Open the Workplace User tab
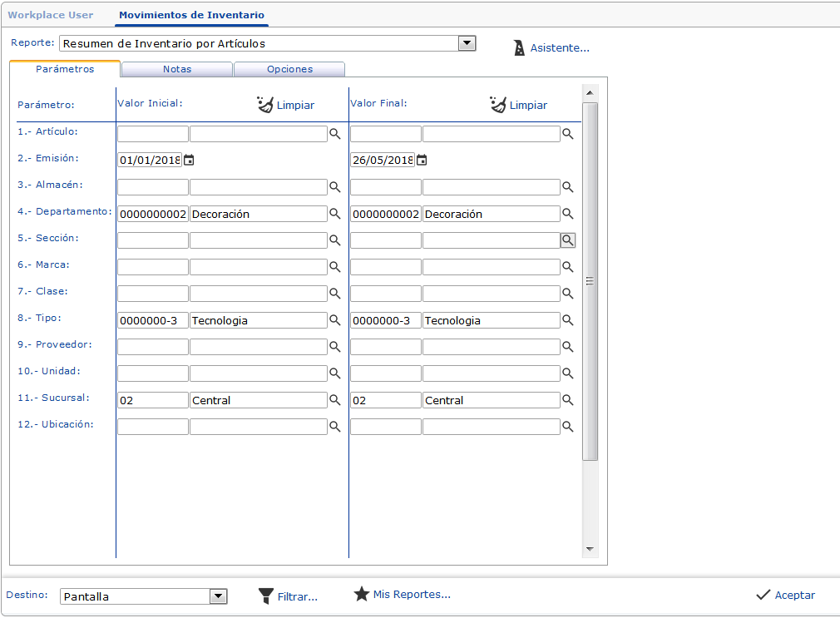The width and height of the screenshot is (840, 618). coord(51,15)
